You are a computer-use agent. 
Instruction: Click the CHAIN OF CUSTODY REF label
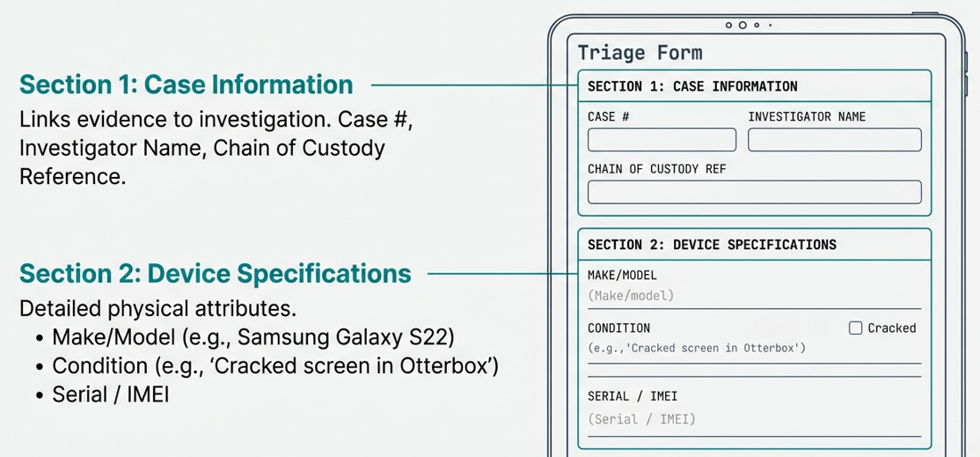click(x=656, y=168)
